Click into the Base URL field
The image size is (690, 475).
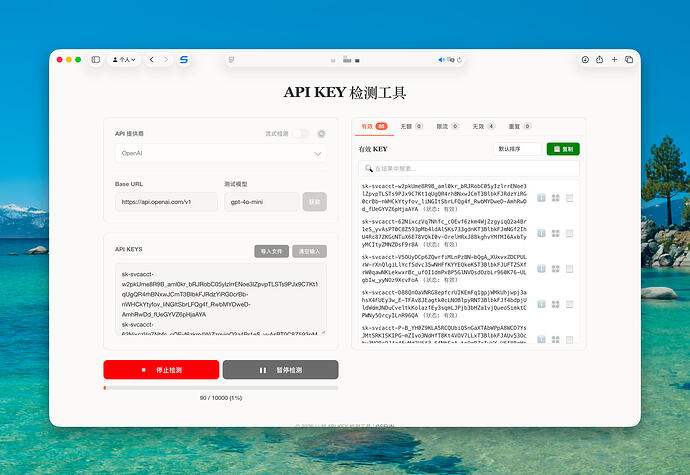click(166, 202)
